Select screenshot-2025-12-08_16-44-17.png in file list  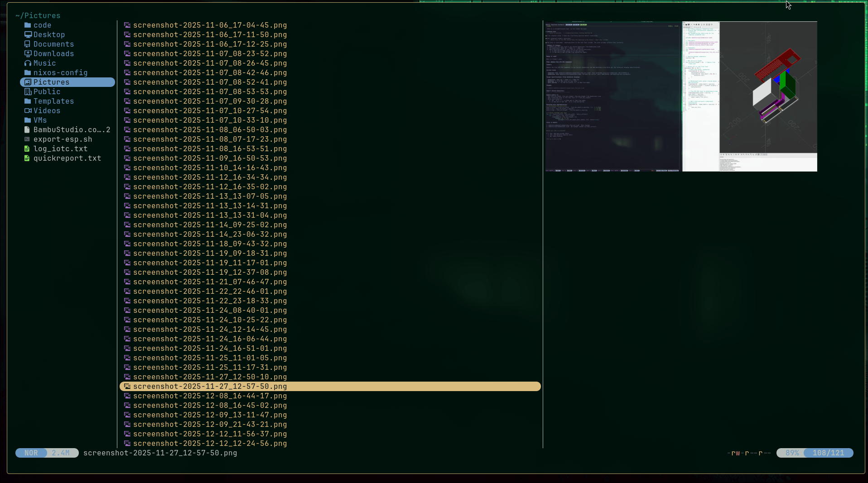point(210,396)
